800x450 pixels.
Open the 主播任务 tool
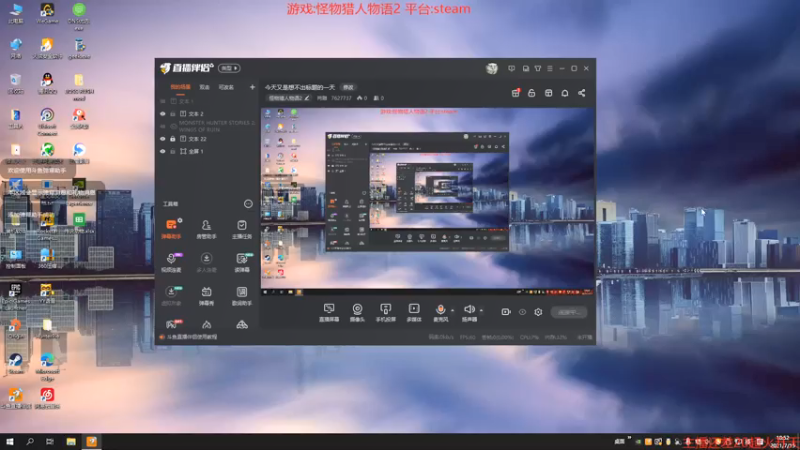pos(242,229)
